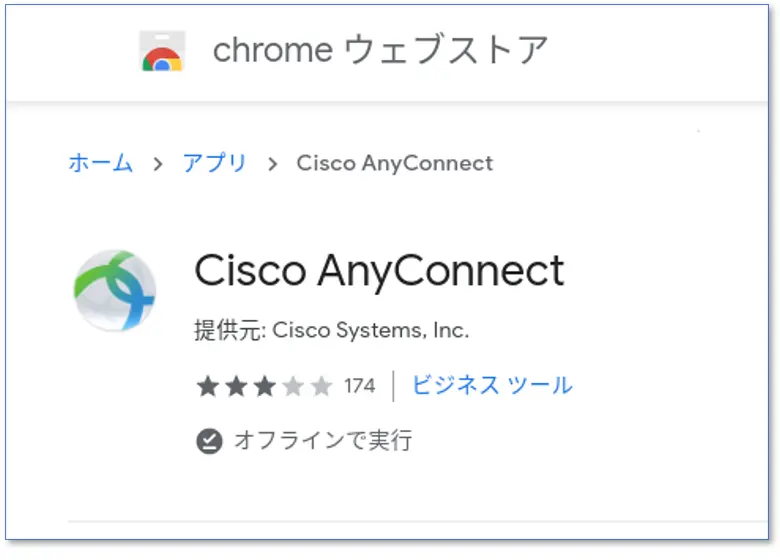Click the Chrome Web Store logo icon
The image size is (780, 560).
(162, 51)
